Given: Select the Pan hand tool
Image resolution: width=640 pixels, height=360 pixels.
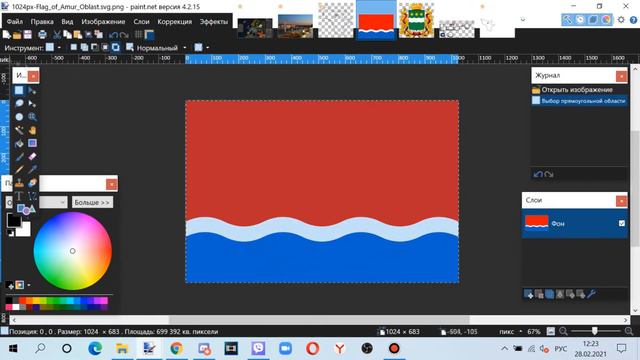Looking at the screenshot, I should pyautogui.click(x=32, y=130).
